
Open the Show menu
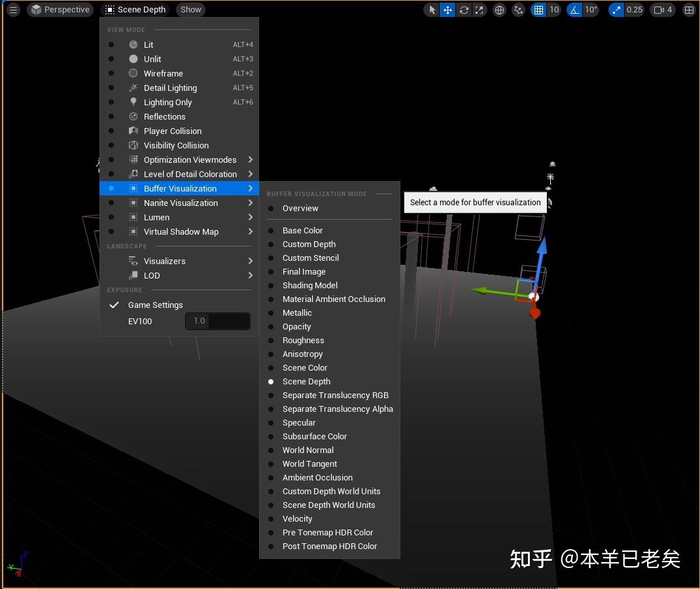coord(190,9)
